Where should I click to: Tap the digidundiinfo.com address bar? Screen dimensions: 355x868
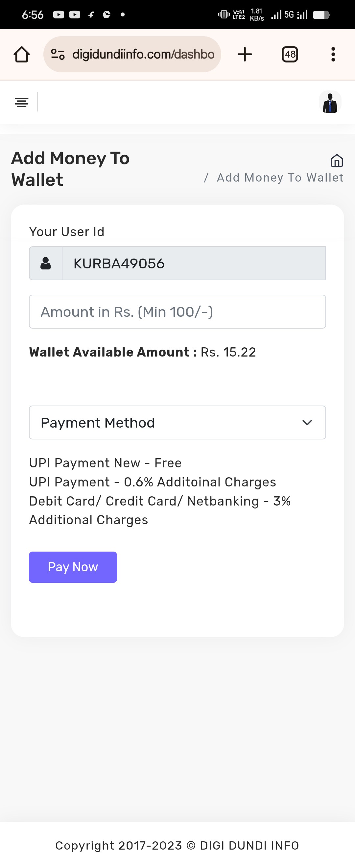[x=143, y=54]
